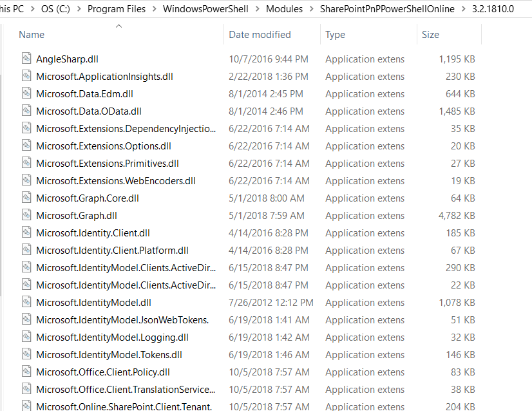The height and width of the screenshot is (418, 532).
Task: Select the Microsoft.Extensions.Primitives.dll file name
Action: coord(107,164)
